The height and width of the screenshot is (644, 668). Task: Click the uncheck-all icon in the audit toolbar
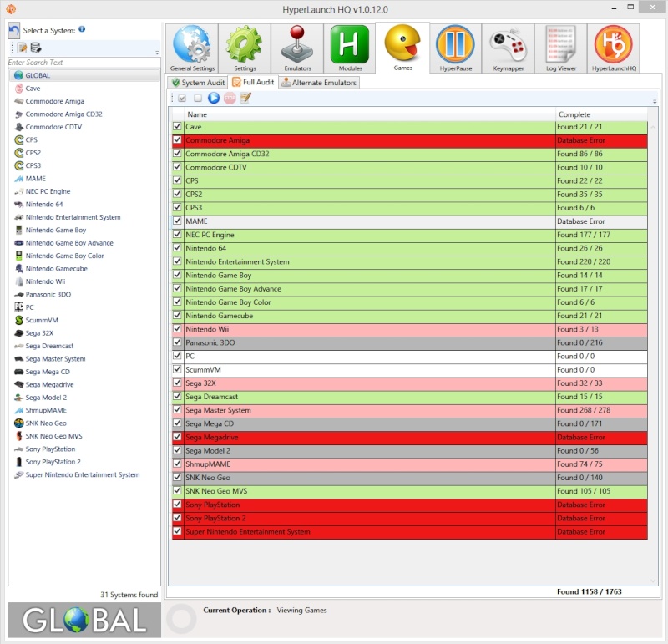[x=198, y=99]
